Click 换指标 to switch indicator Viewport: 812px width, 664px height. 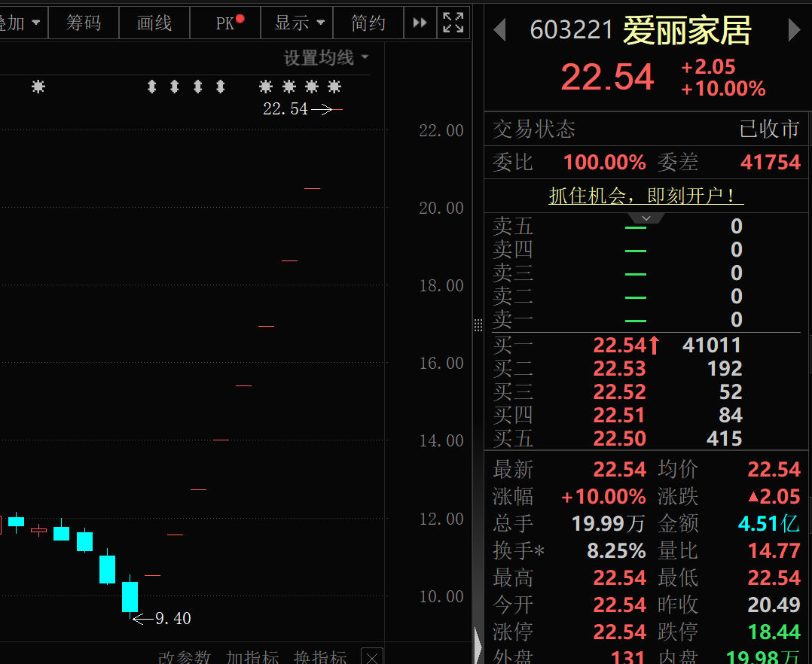[x=320, y=656]
